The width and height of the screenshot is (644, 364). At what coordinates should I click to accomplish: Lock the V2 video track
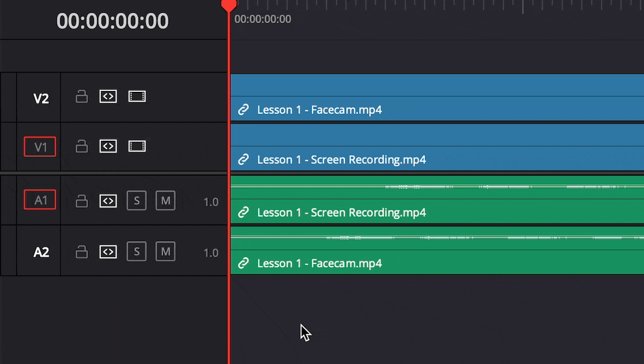tap(82, 97)
